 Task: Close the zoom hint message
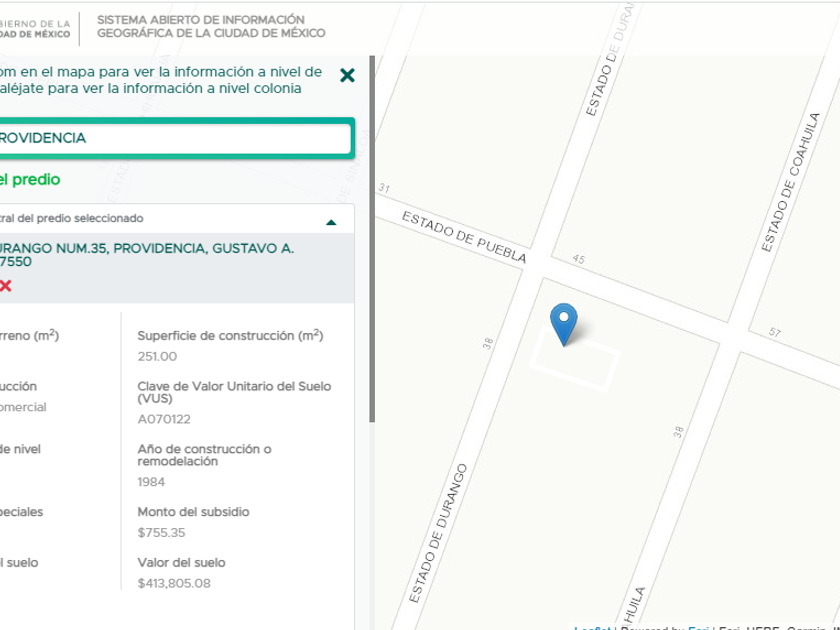click(x=347, y=76)
